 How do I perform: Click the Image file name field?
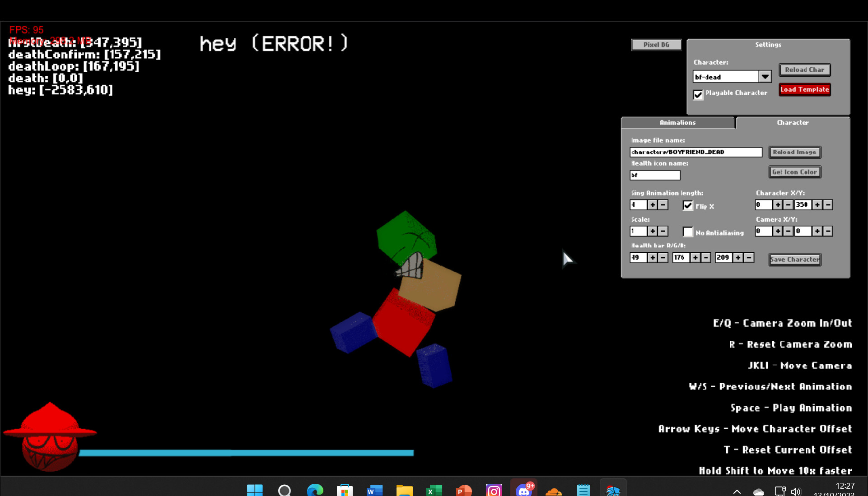[x=695, y=152]
